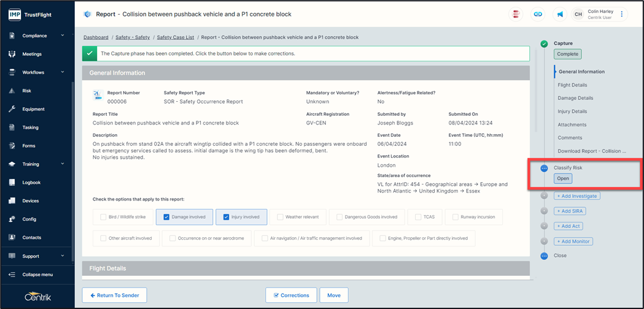Click the Open button under Classify Risk
This screenshot has width=644, height=309.
(563, 178)
